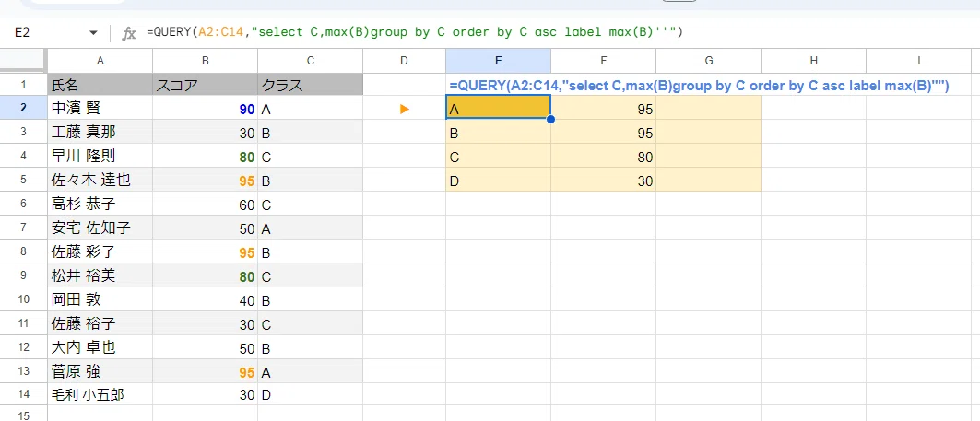Open the Name box dropdown arrow
980x421 pixels.
pyautogui.click(x=94, y=32)
